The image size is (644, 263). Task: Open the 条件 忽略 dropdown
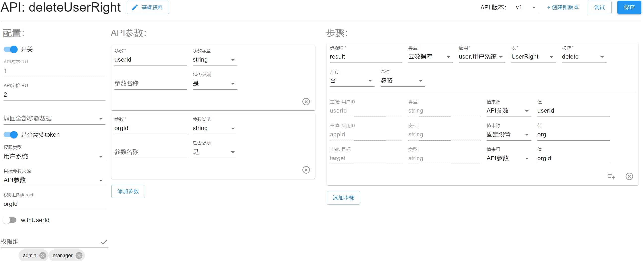coord(402,80)
